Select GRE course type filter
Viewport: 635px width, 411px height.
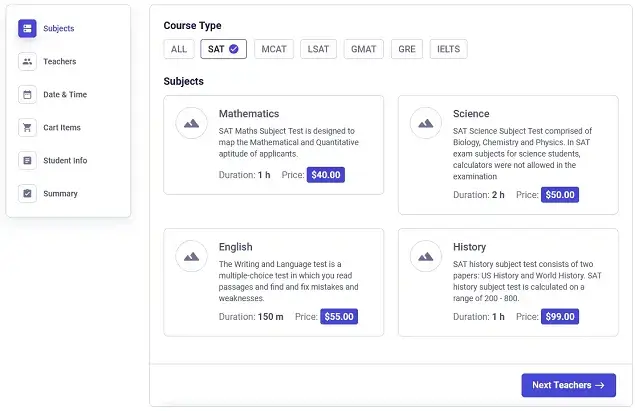407,49
